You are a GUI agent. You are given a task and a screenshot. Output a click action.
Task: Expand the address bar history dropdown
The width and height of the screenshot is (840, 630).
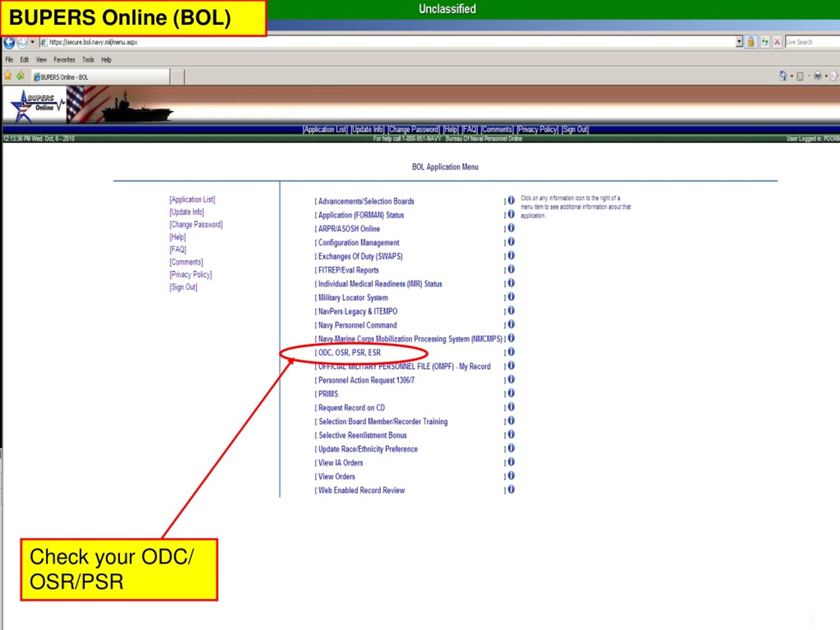click(x=739, y=42)
